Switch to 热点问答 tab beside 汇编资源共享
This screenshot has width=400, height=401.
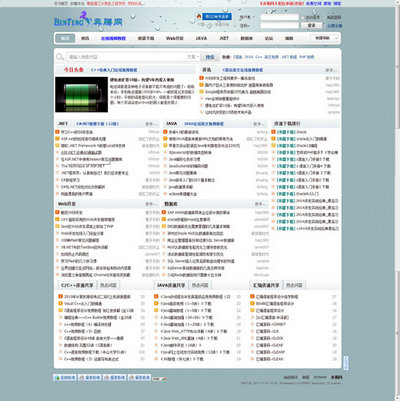[294, 285]
